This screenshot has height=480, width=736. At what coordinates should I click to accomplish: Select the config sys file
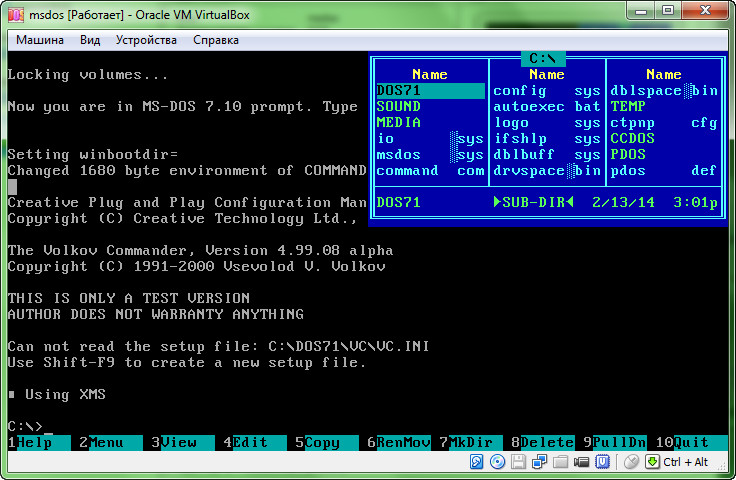pyautogui.click(x=547, y=91)
